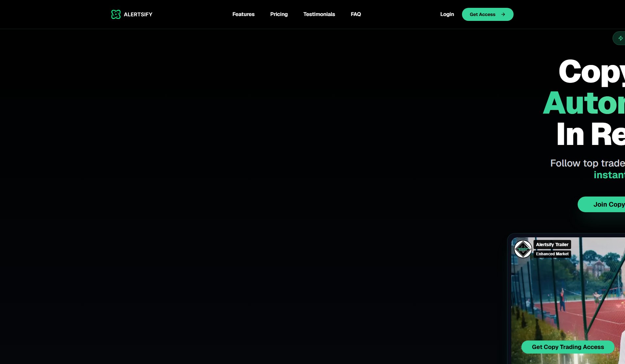Jump to the Testimonials section
Image resolution: width=625 pixels, height=364 pixels.
click(x=319, y=14)
